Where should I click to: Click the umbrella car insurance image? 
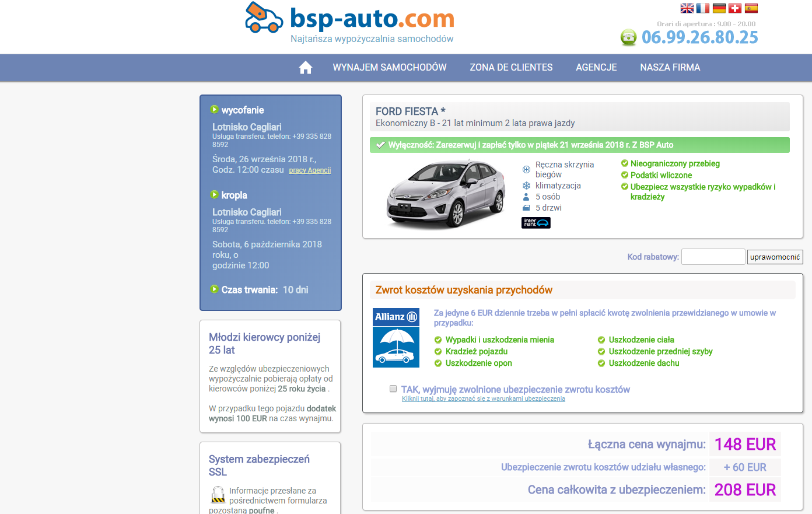396,347
